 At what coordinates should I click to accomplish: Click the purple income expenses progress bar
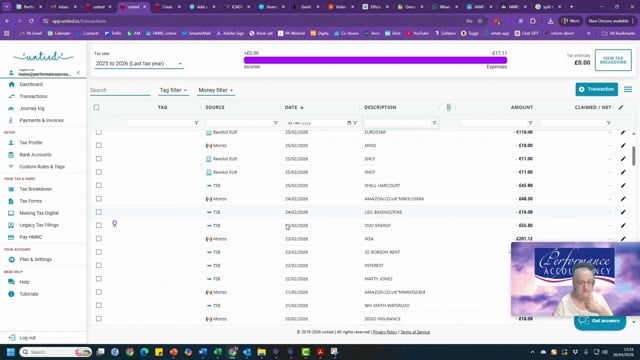[x=376, y=60]
